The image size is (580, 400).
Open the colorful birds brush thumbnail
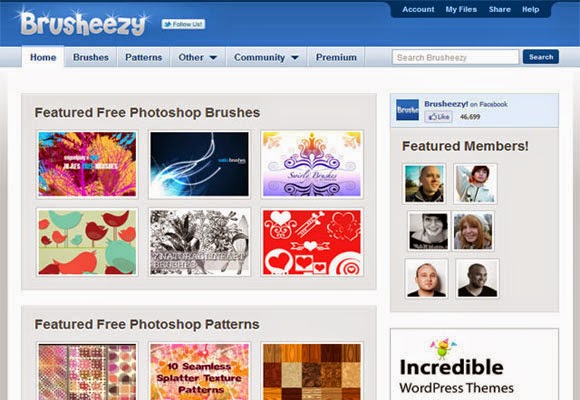click(87, 242)
